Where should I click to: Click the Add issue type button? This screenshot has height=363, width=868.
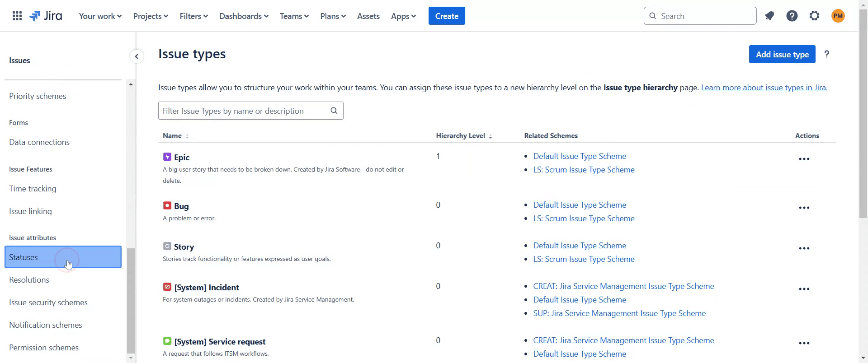[x=782, y=55]
